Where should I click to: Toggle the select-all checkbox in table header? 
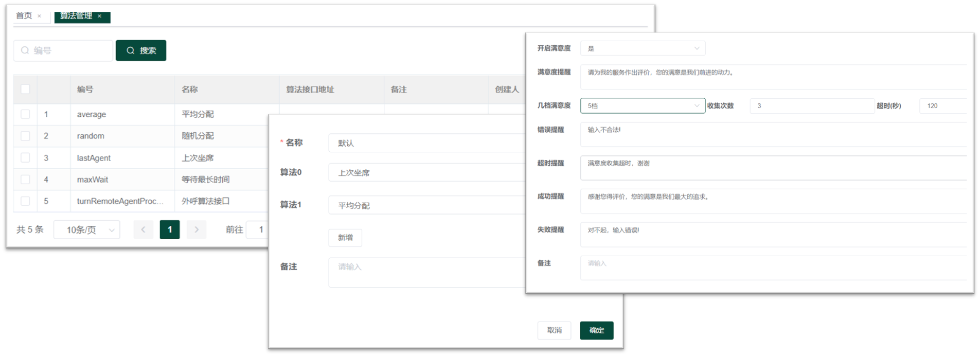25,89
